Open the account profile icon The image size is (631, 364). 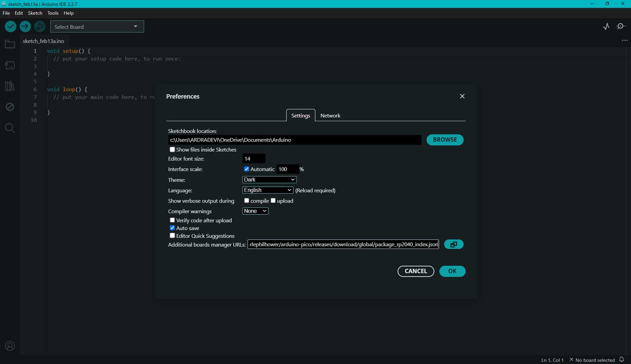click(10, 346)
